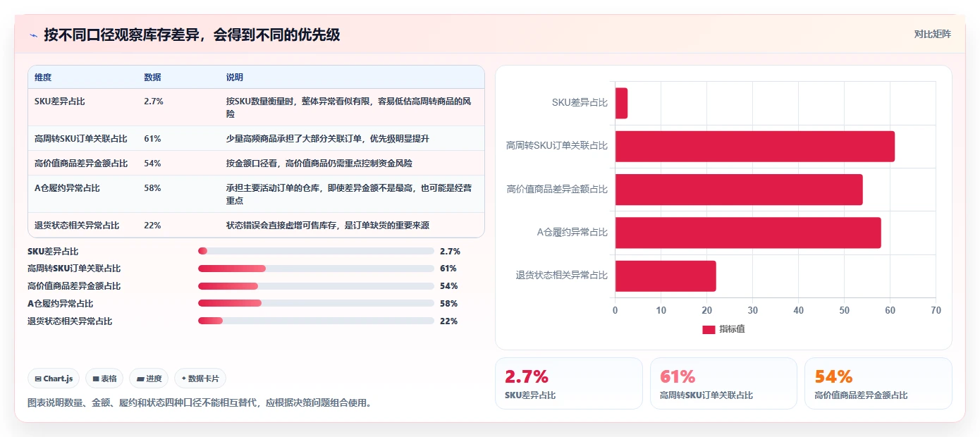Click the 数据 column header in the table
The width and height of the screenshot is (980, 437).
pyautogui.click(x=152, y=78)
